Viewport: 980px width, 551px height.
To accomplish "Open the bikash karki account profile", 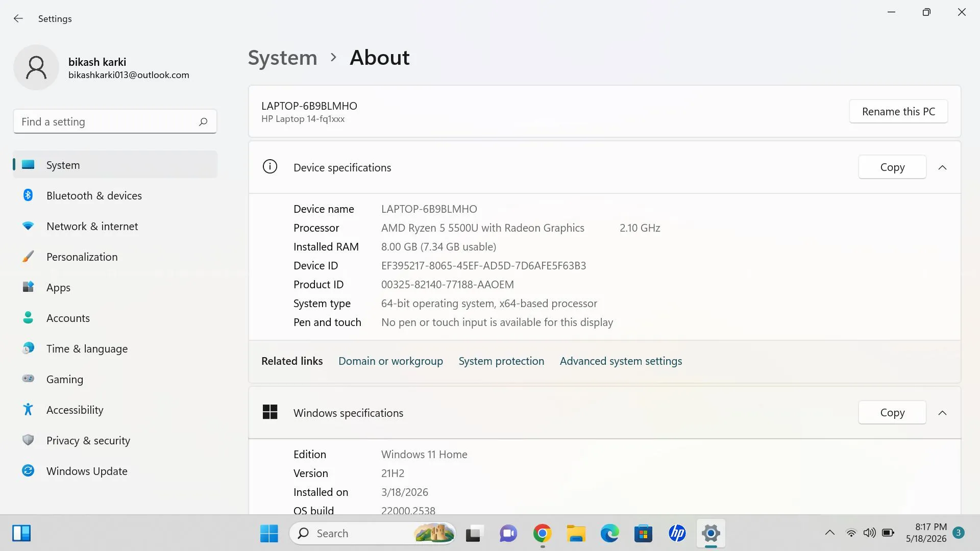I will coord(102,68).
